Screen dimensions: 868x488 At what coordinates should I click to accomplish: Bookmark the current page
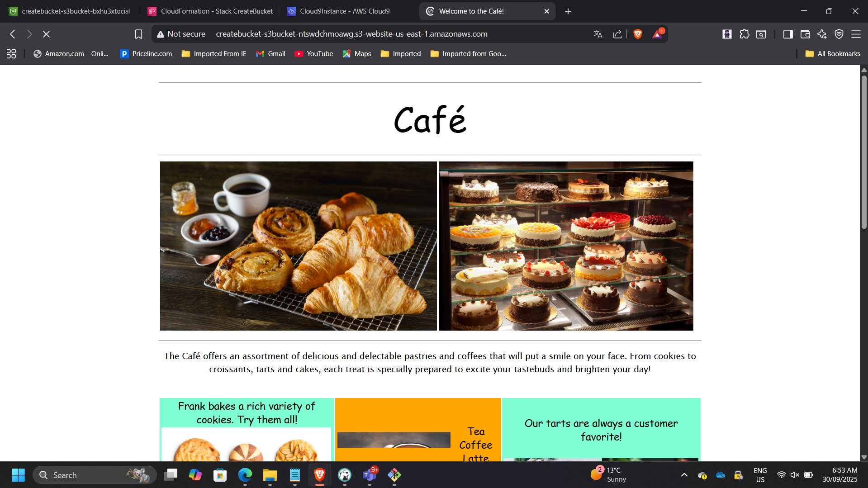click(138, 34)
